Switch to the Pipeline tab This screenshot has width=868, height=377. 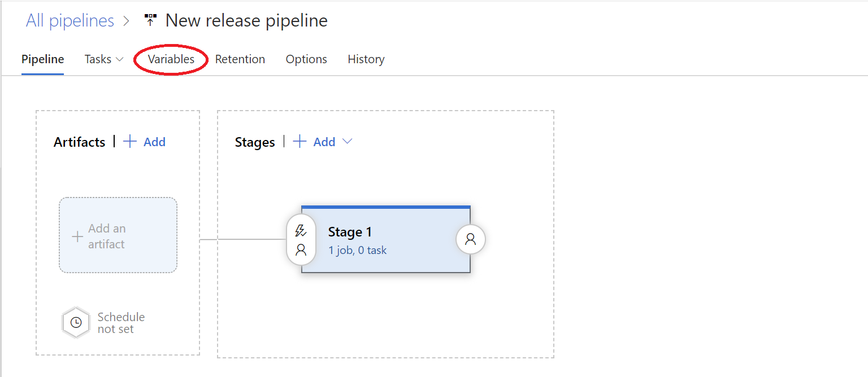point(43,59)
